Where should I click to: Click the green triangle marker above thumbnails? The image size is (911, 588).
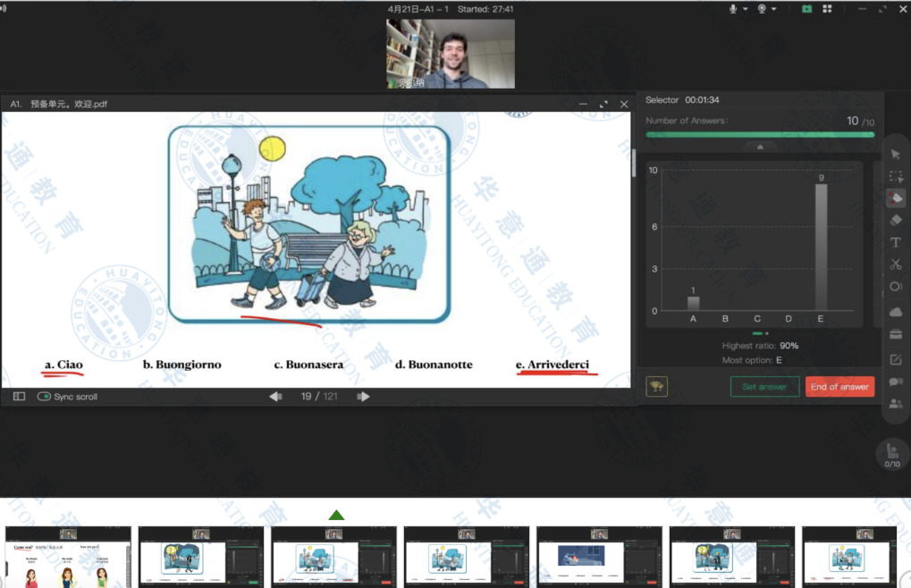(x=336, y=515)
